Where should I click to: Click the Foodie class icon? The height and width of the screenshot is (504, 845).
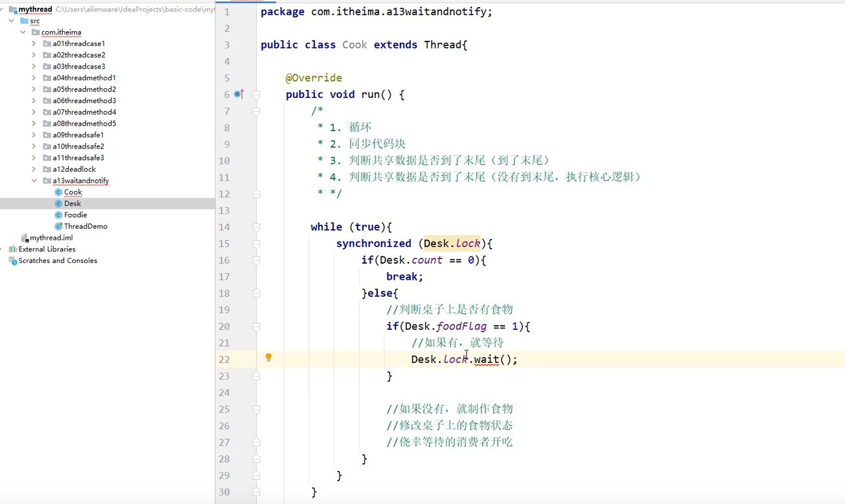pos(59,214)
